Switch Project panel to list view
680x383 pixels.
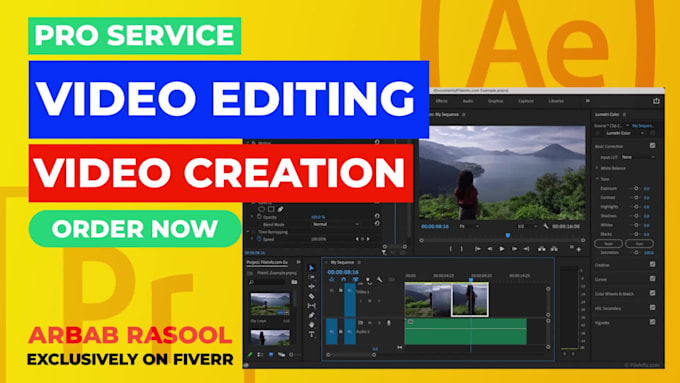point(260,355)
